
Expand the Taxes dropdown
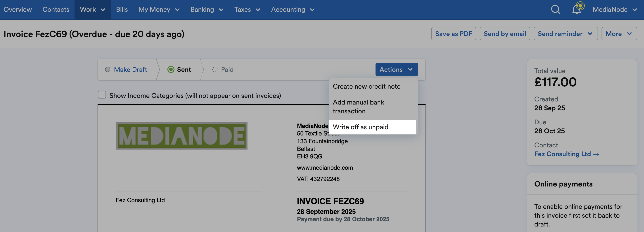[247, 10]
